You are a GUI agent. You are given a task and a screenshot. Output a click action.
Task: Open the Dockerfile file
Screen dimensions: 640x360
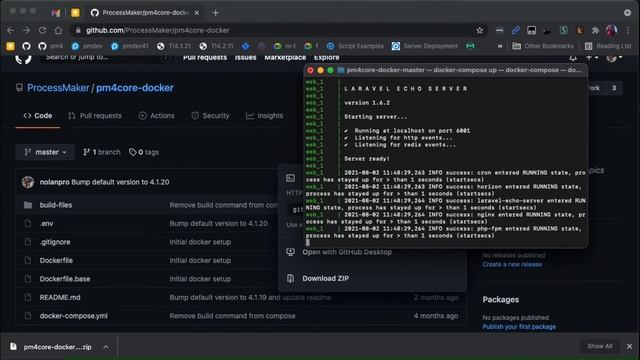pyautogui.click(x=56, y=260)
